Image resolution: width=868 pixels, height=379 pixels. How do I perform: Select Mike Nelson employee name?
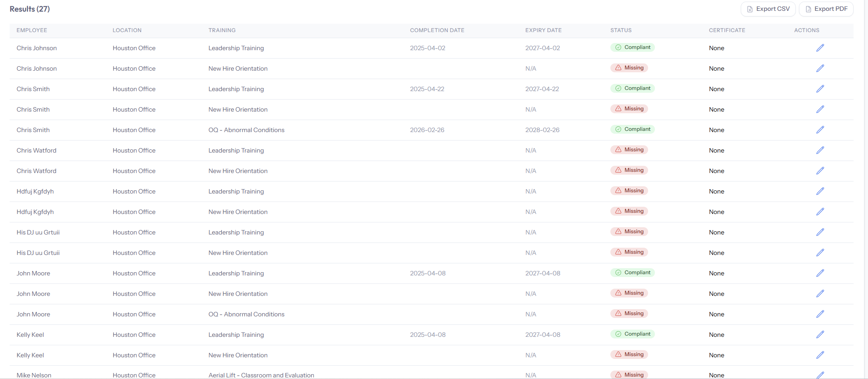34,375
